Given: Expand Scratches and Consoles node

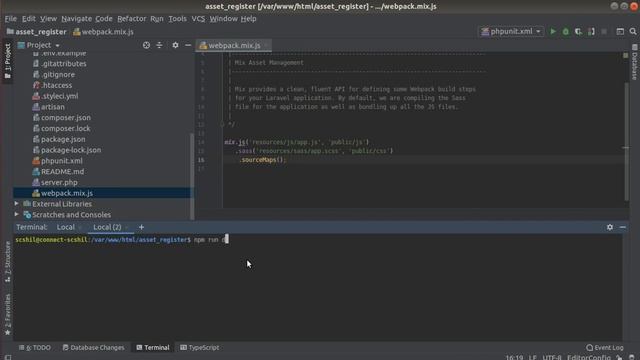Looking at the screenshot, I should click(x=16, y=214).
